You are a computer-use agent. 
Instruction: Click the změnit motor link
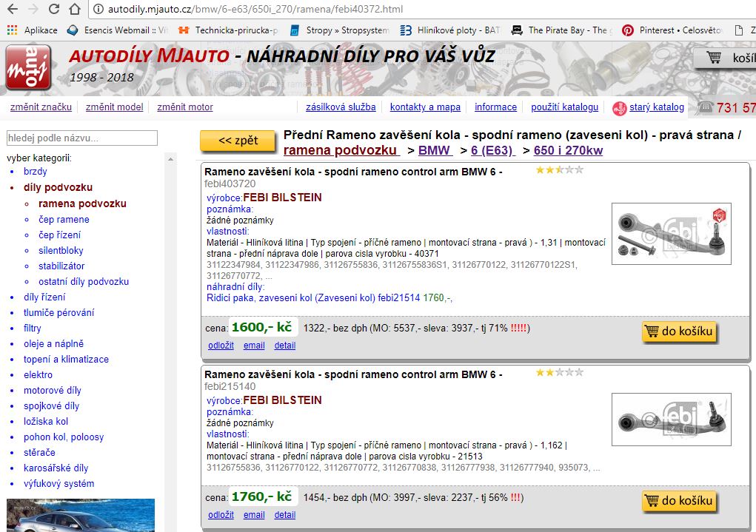[184, 107]
